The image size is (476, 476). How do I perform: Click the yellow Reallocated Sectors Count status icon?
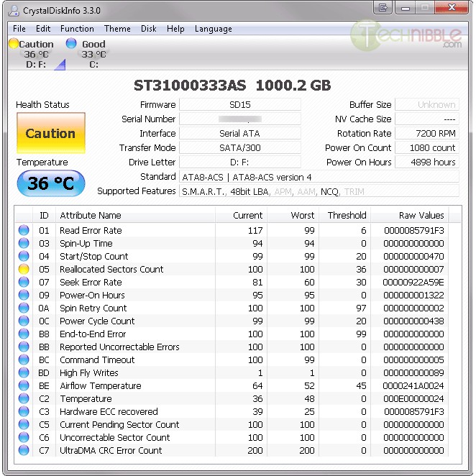click(x=24, y=270)
